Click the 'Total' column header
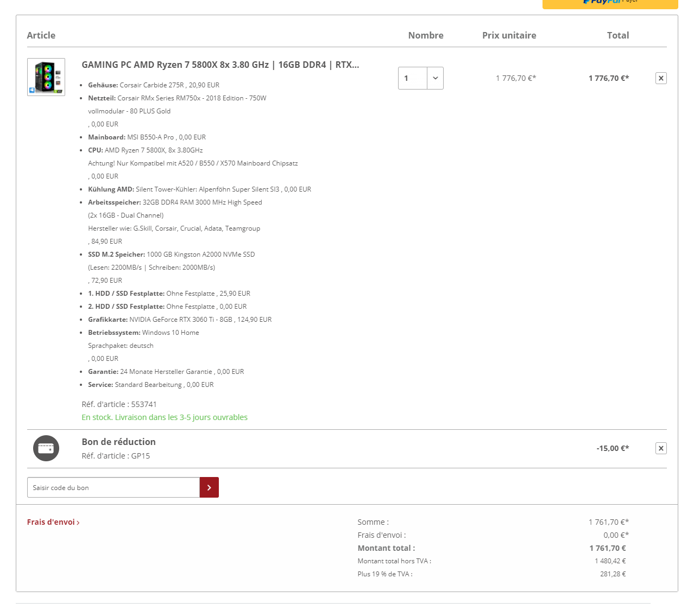Image resolution: width=700 pixels, height=604 pixels. tap(618, 35)
